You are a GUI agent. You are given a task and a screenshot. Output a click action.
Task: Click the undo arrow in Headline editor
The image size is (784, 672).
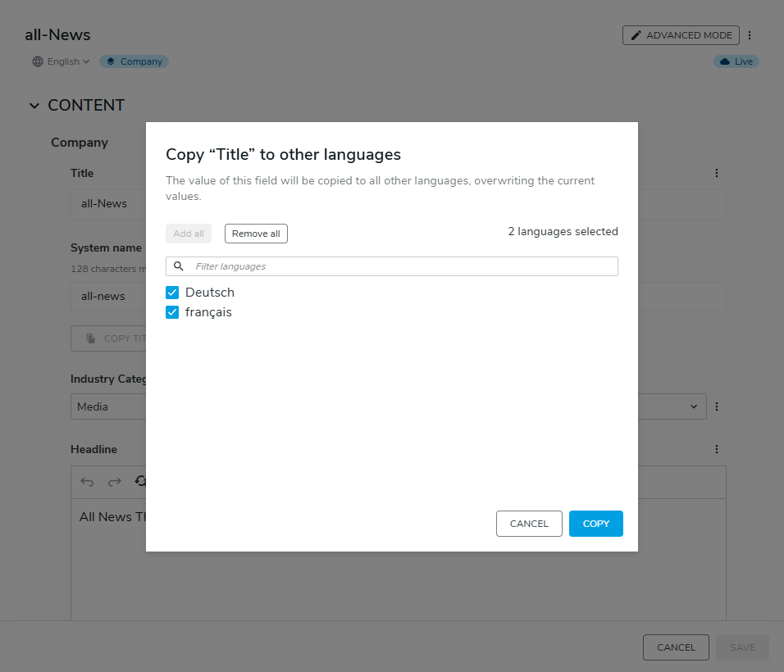pyautogui.click(x=87, y=482)
